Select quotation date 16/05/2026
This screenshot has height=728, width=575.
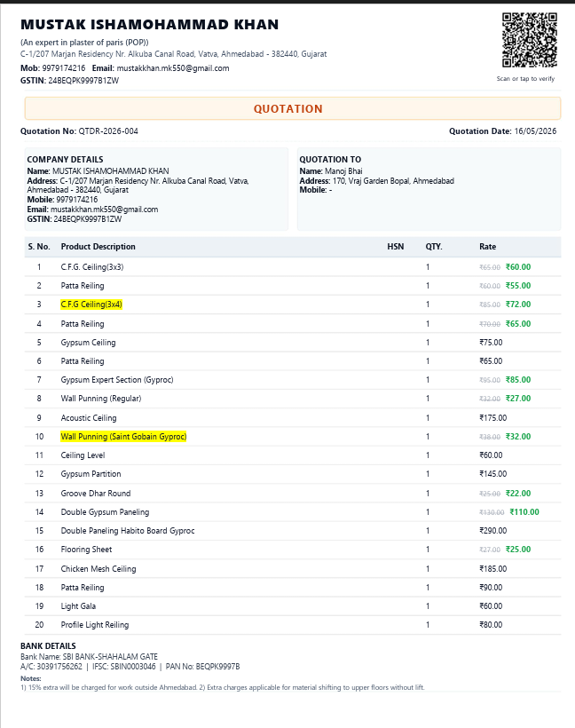pyautogui.click(x=535, y=131)
